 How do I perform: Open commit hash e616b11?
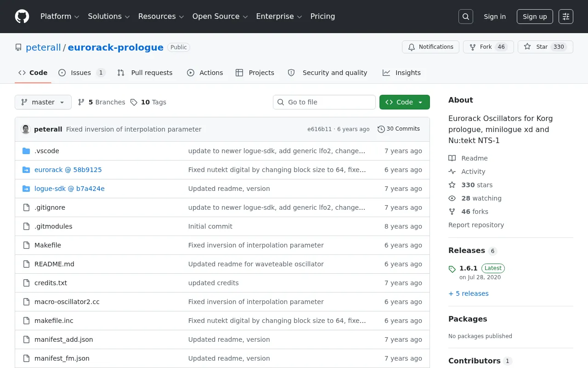[x=320, y=129]
